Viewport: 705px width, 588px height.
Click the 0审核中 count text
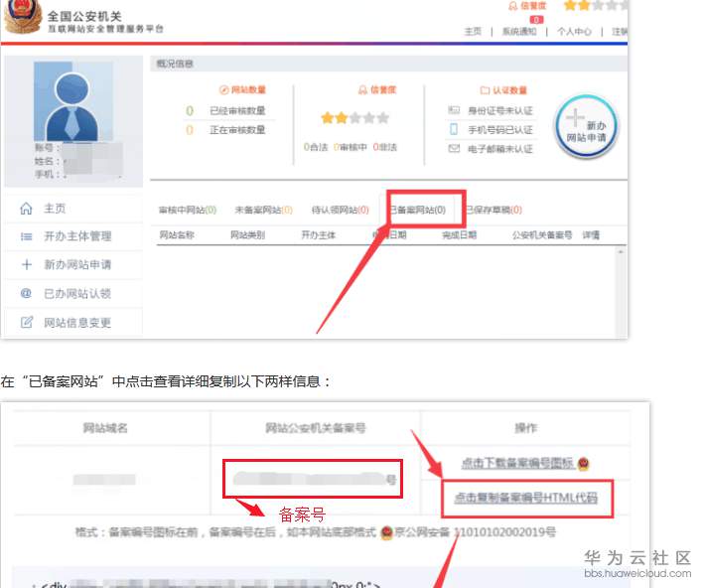(x=351, y=147)
